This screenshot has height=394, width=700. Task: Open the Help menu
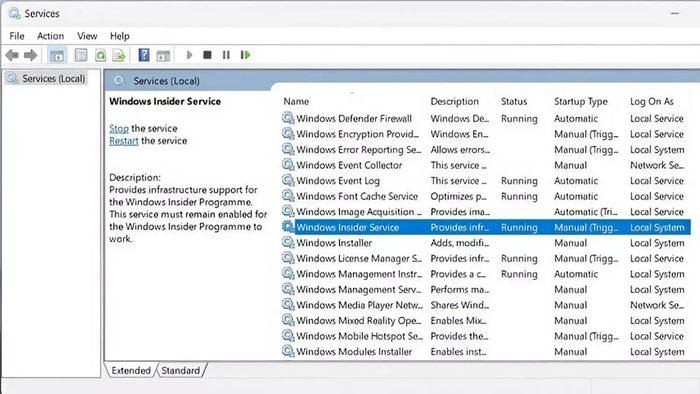(x=120, y=36)
